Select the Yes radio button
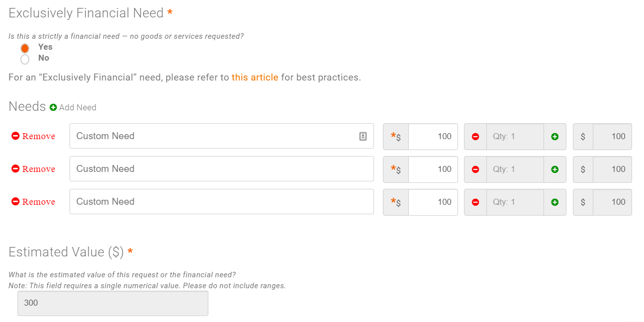 [25, 48]
